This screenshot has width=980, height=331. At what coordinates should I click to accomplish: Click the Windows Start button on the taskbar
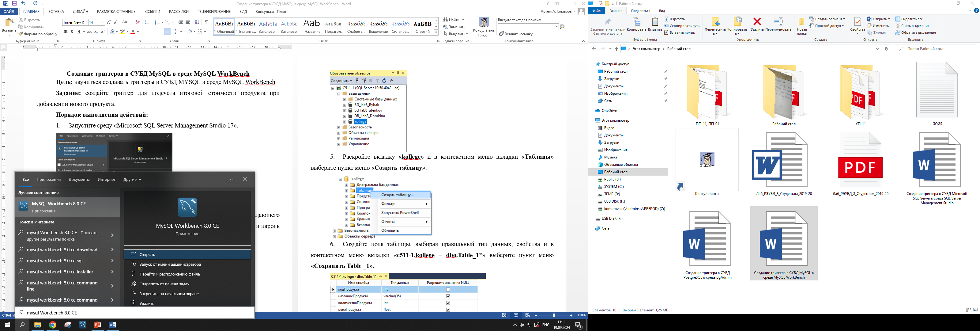(x=7, y=325)
